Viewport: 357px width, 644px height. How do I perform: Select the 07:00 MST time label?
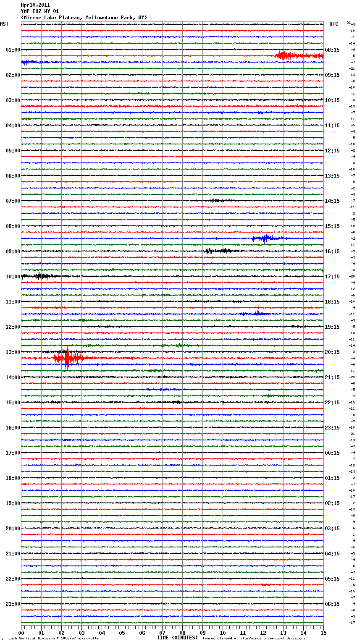click(x=13, y=201)
